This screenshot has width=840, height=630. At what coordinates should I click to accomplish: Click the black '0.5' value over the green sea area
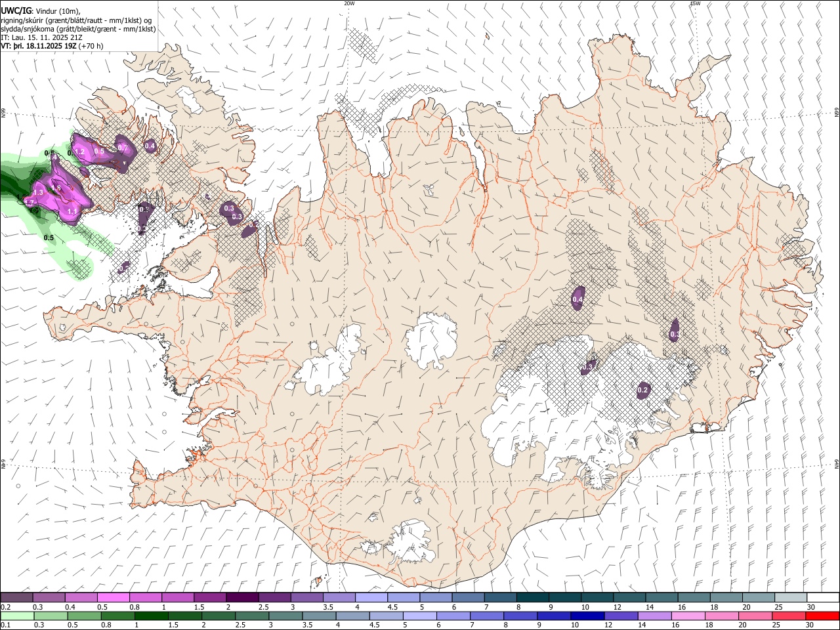point(49,238)
